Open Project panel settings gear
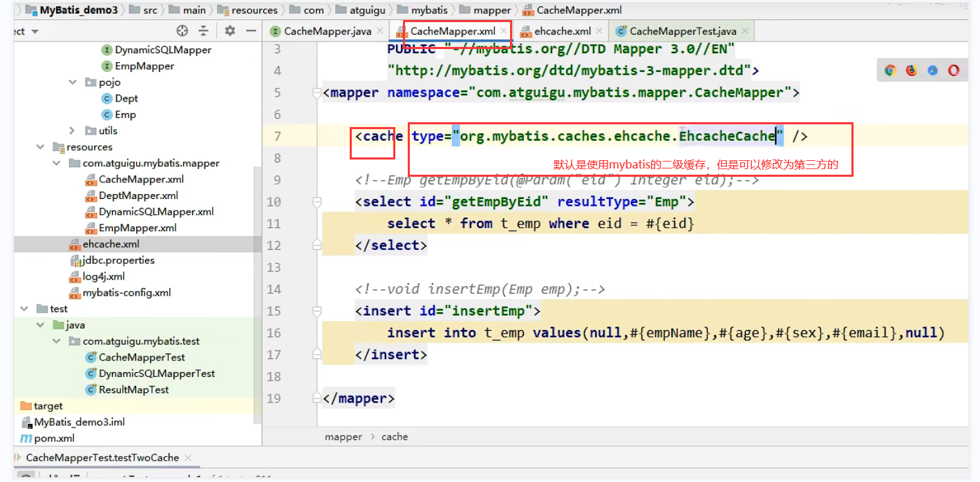The height and width of the screenshot is (482, 980). 230,31
